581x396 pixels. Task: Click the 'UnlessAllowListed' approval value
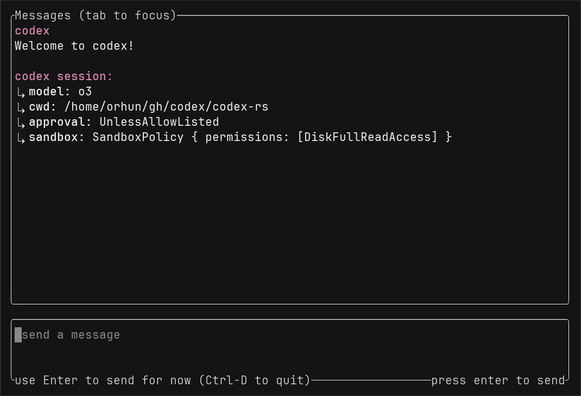tap(159, 122)
